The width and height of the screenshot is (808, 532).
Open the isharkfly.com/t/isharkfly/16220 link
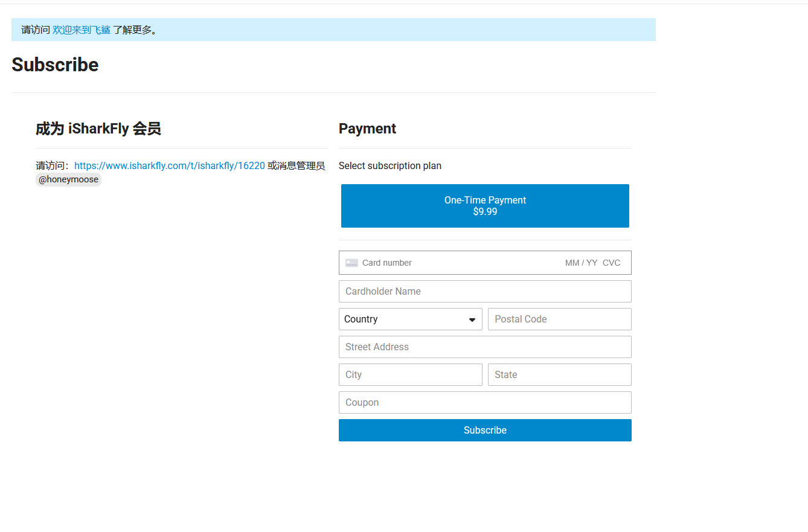click(170, 165)
